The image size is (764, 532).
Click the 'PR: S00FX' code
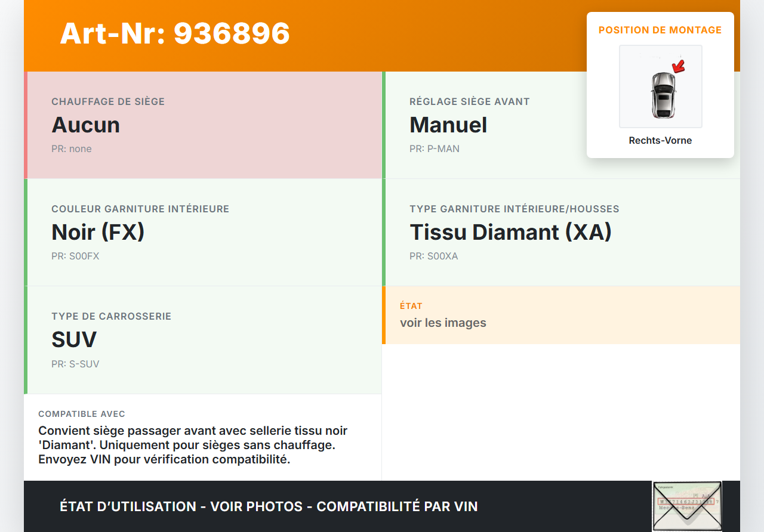tap(75, 256)
